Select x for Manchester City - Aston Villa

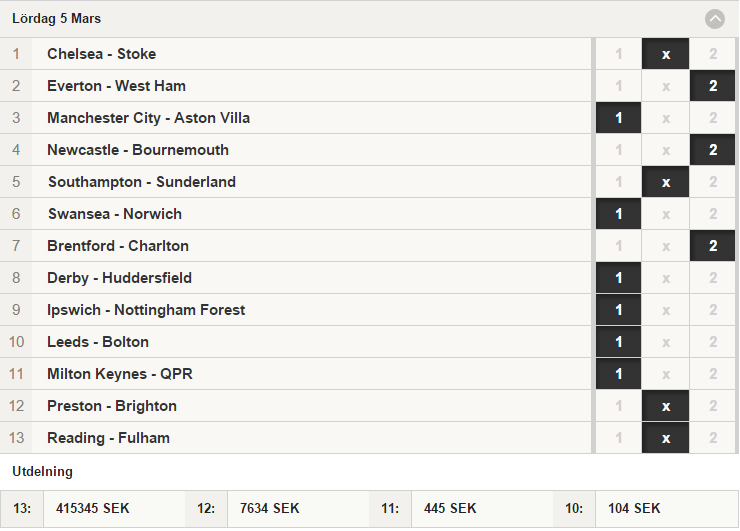tap(665, 118)
